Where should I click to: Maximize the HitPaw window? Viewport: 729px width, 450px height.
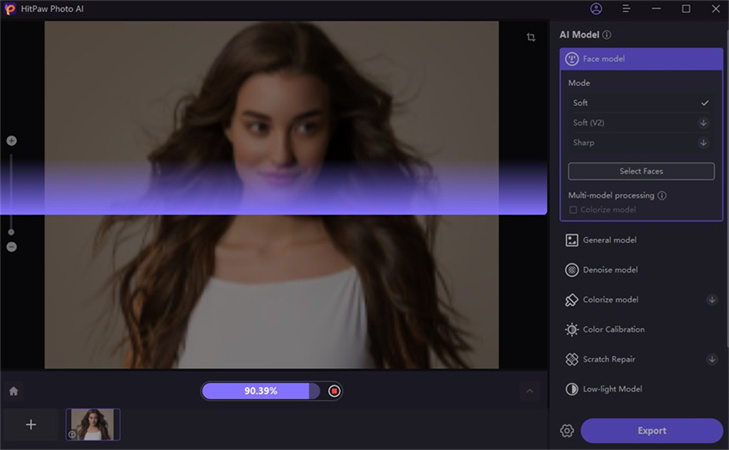(686, 8)
